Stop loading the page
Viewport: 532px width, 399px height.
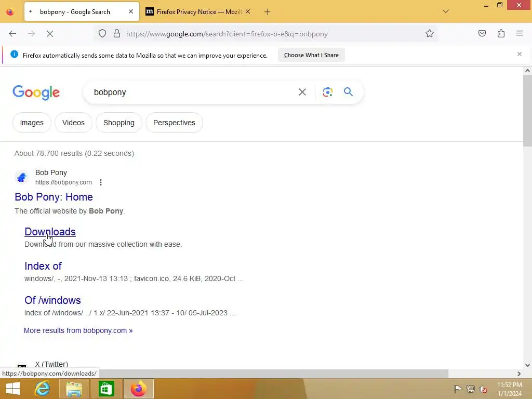click(50, 34)
